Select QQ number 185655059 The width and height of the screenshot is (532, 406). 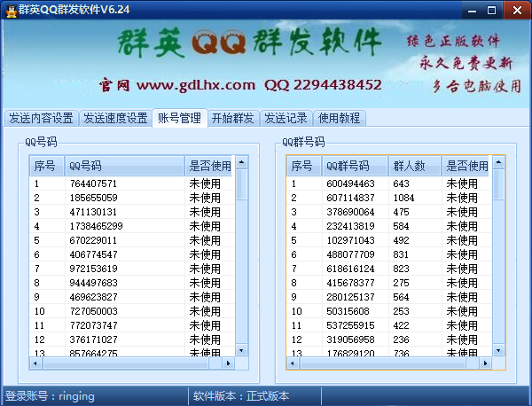pos(94,198)
